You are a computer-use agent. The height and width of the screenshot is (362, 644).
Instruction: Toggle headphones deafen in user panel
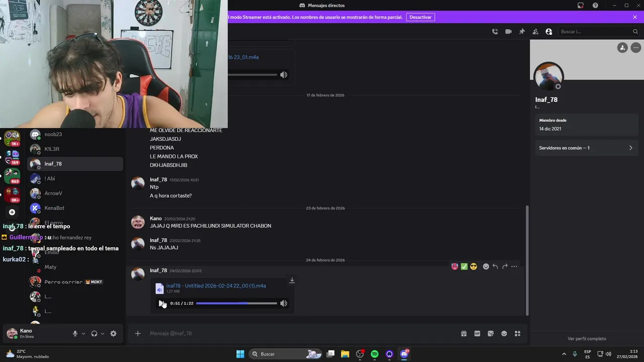[x=94, y=333]
